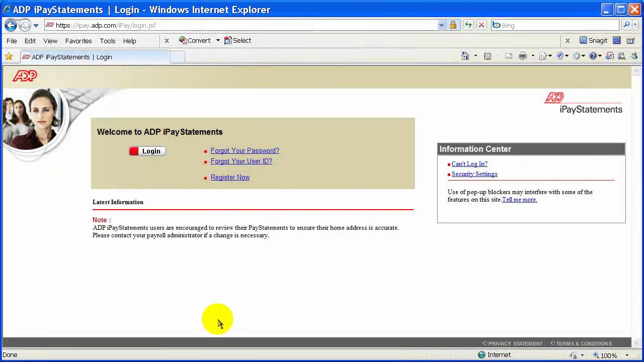Open the Help question mark icon

(595, 56)
